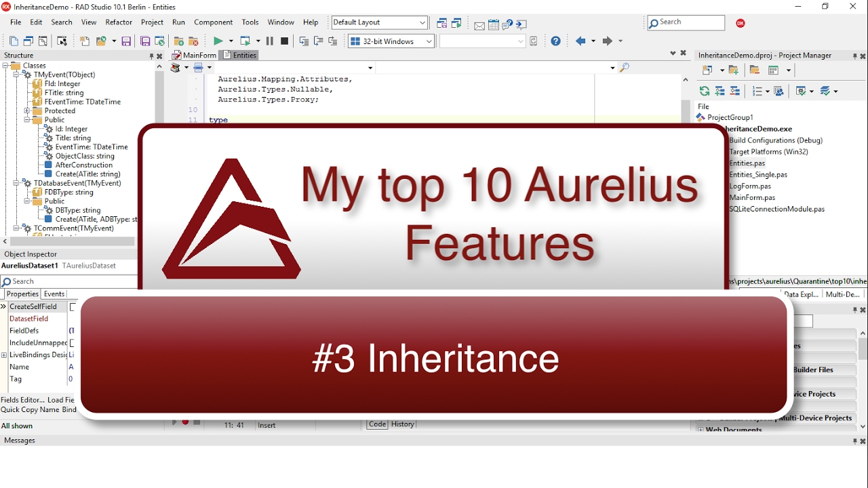
Task: Collapse the TDatabaseEvent(TMyEvent) tree node
Action: [16, 183]
